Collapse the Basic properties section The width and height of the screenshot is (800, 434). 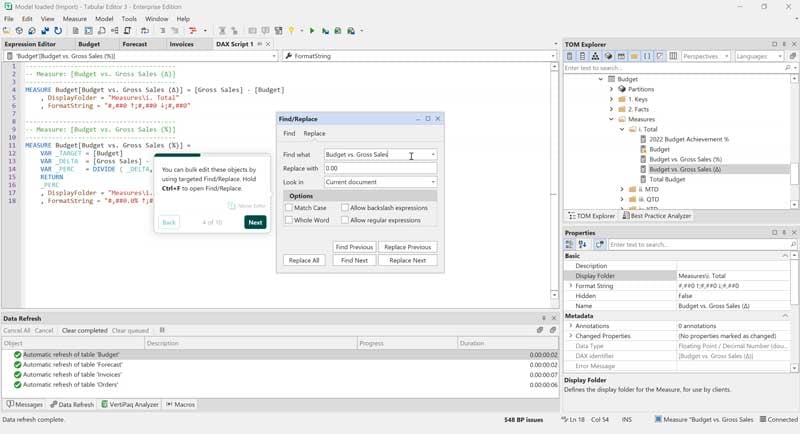click(x=785, y=256)
